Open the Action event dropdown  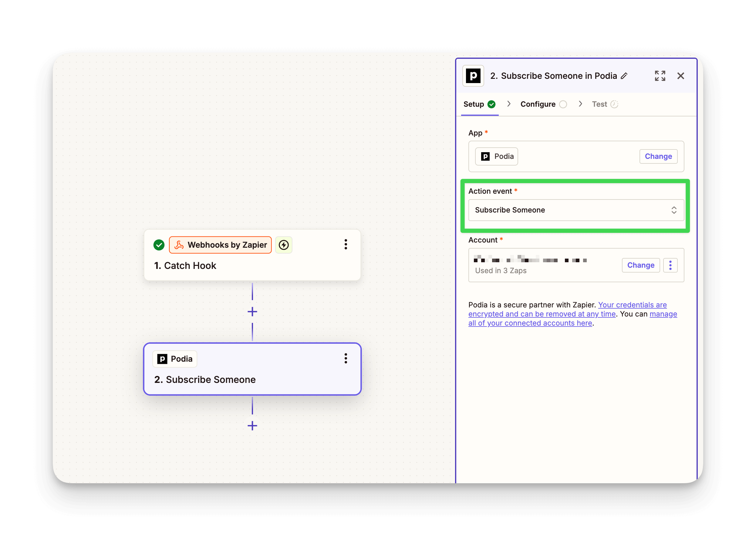(x=576, y=210)
